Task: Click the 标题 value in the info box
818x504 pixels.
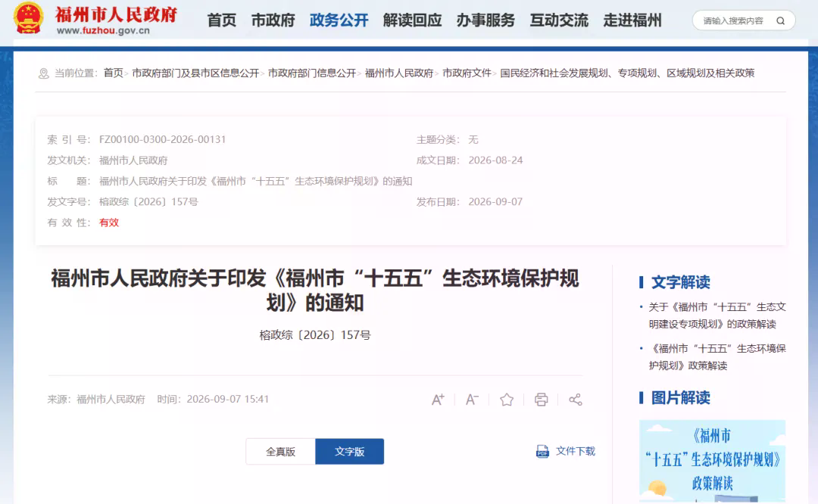Action: [256, 181]
